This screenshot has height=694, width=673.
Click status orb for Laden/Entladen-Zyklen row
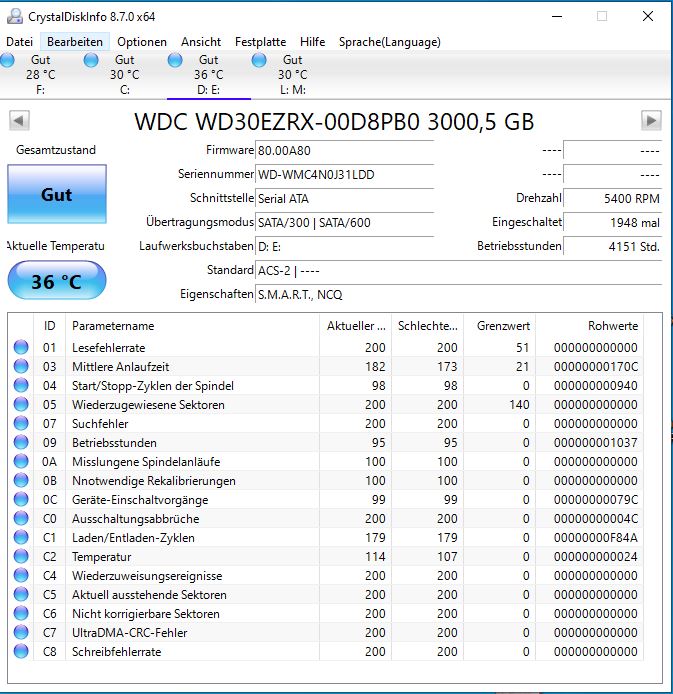(x=21, y=537)
